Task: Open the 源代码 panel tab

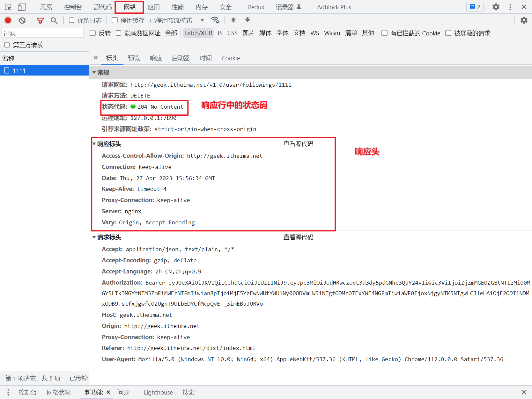Action: [103, 7]
